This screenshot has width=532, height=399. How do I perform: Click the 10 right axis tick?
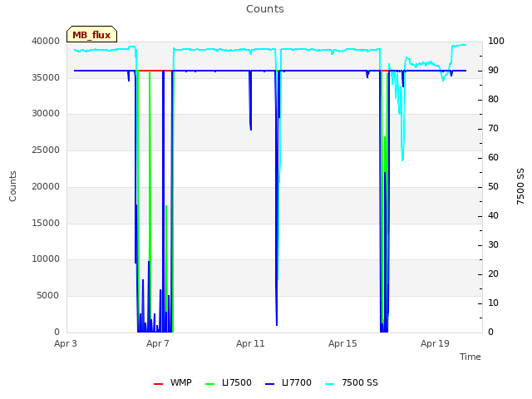493,303
